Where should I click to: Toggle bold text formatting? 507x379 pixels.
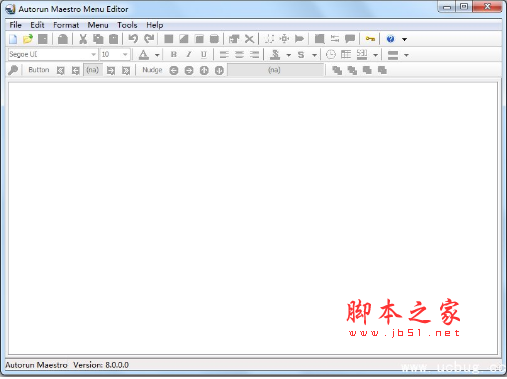click(174, 54)
